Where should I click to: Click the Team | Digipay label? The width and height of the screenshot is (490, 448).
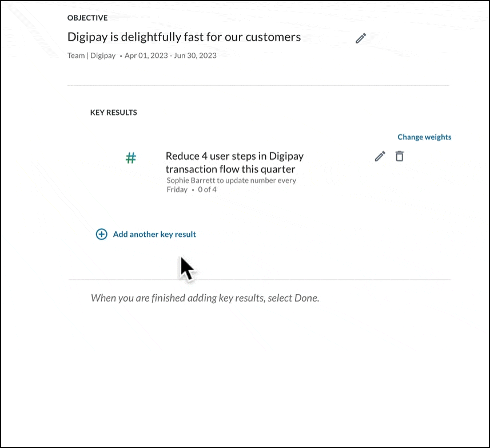pos(91,55)
